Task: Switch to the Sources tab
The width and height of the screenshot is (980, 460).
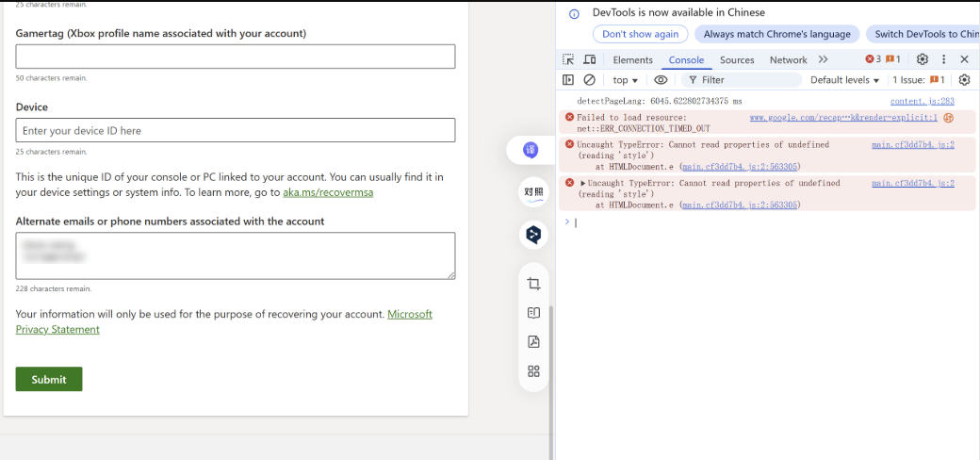Action: point(737,60)
